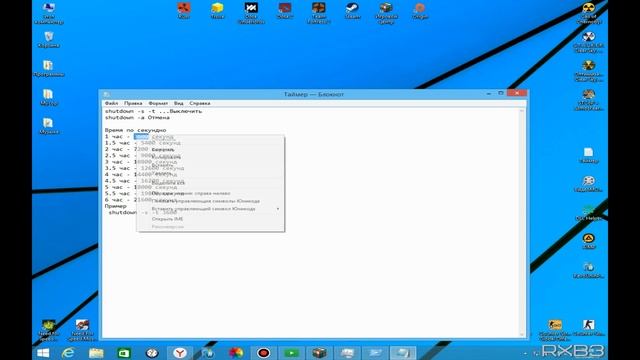Click the green play taskbar icon

click(291, 353)
